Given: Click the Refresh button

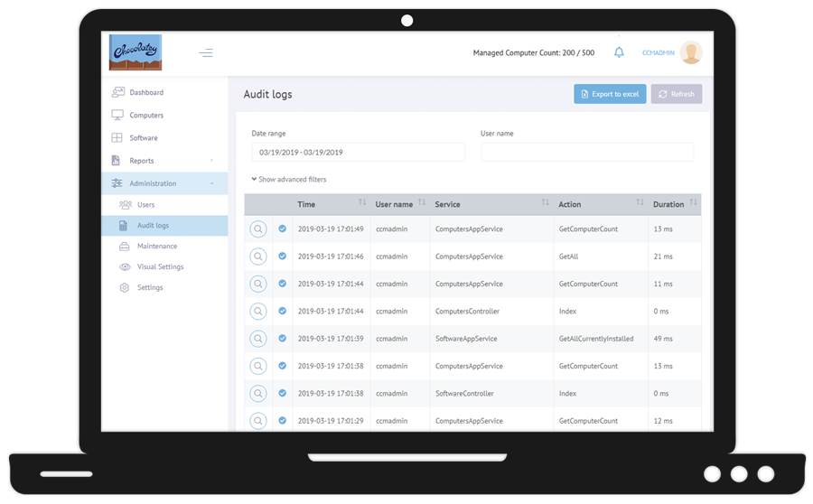Looking at the screenshot, I should [676, 94].
